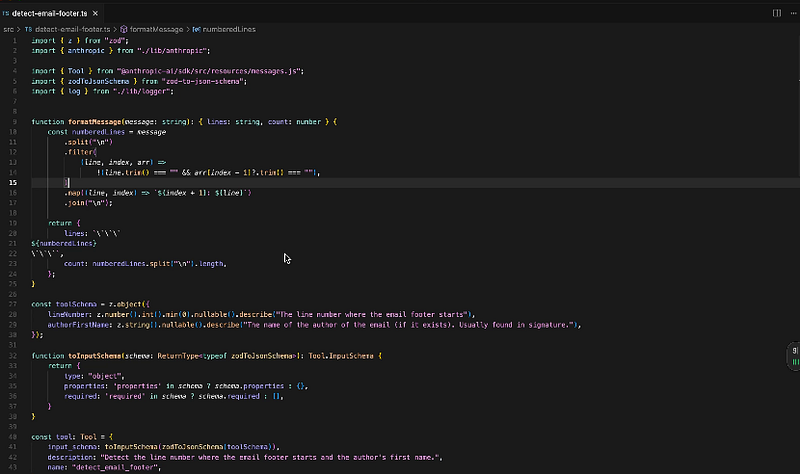The image size is (800, 474).
Task: Click line number 27 in gutter
Action: point(13,304)
